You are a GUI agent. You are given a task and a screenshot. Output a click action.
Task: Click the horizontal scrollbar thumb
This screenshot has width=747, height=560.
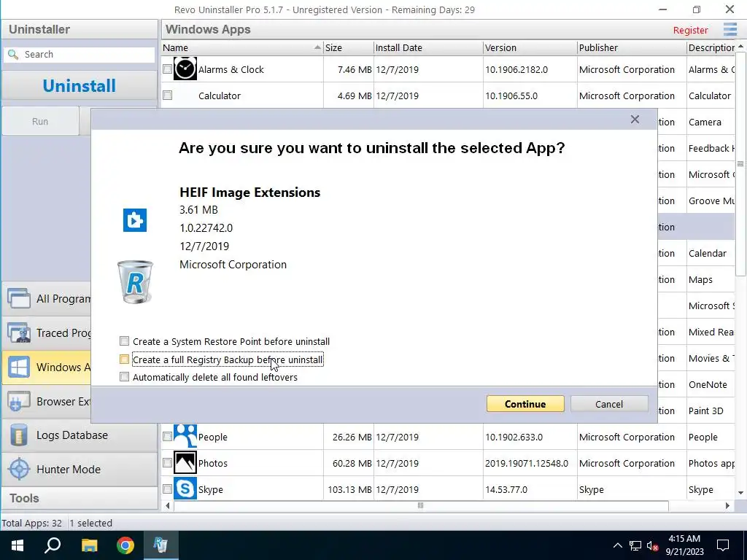tap(421, 505)
